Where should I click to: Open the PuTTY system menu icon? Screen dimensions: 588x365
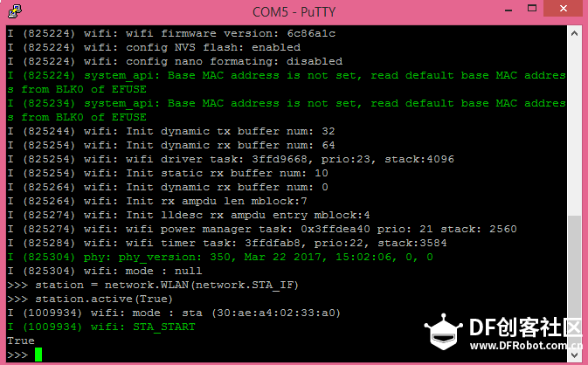15,11
